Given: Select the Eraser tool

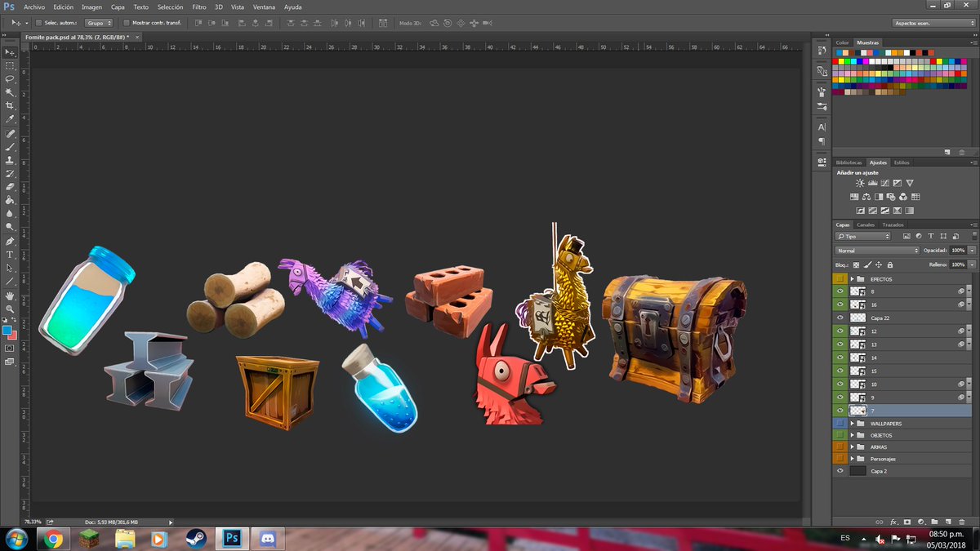Looking at the screenshot, I should (11, 187).
